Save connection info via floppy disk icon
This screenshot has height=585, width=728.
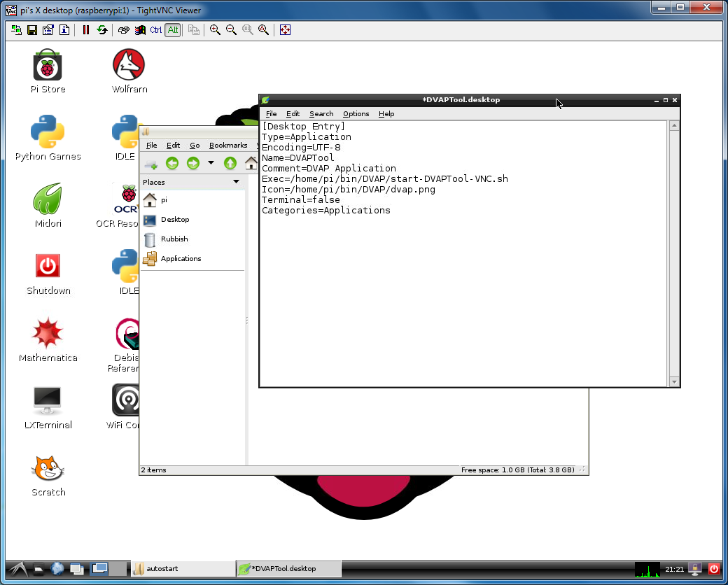tap(32, 30)
